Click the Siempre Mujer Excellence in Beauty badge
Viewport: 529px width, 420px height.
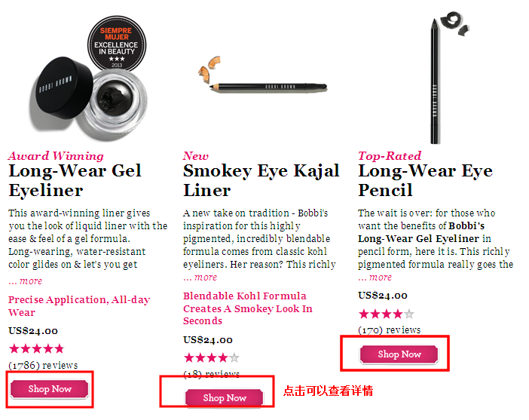click(117, 43)
